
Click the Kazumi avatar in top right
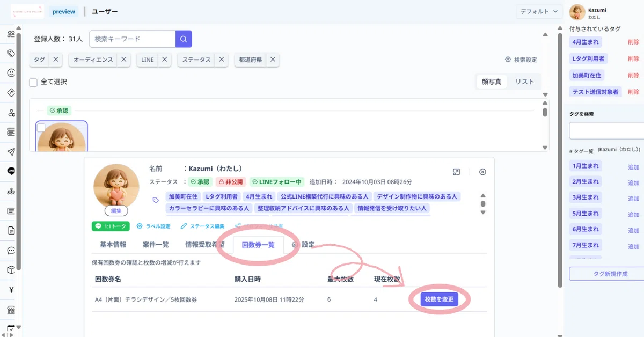pos(577,12)
